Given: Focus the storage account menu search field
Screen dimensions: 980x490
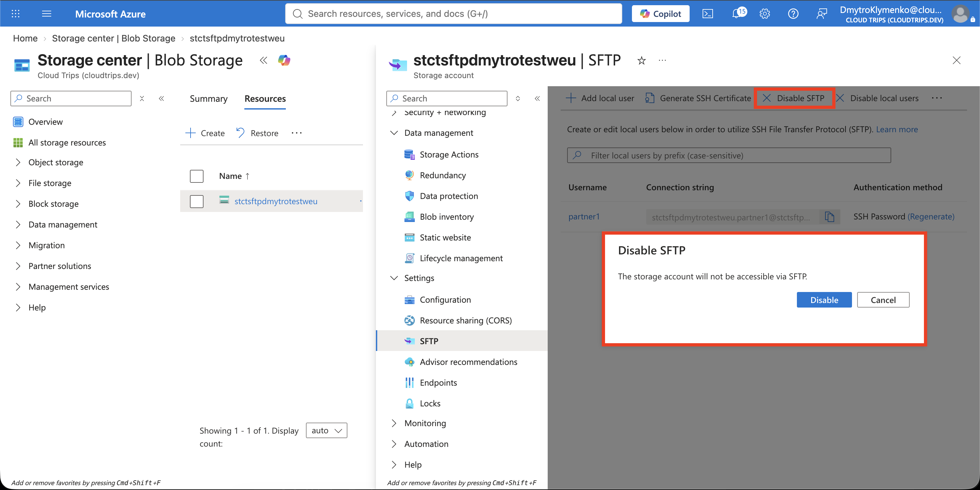Looking at the screenshot, I should click(447, 99).
